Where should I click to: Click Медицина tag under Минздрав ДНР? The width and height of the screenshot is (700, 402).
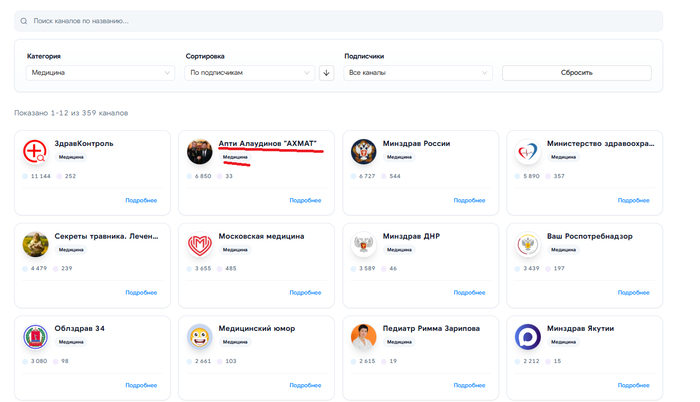point(399,250)
